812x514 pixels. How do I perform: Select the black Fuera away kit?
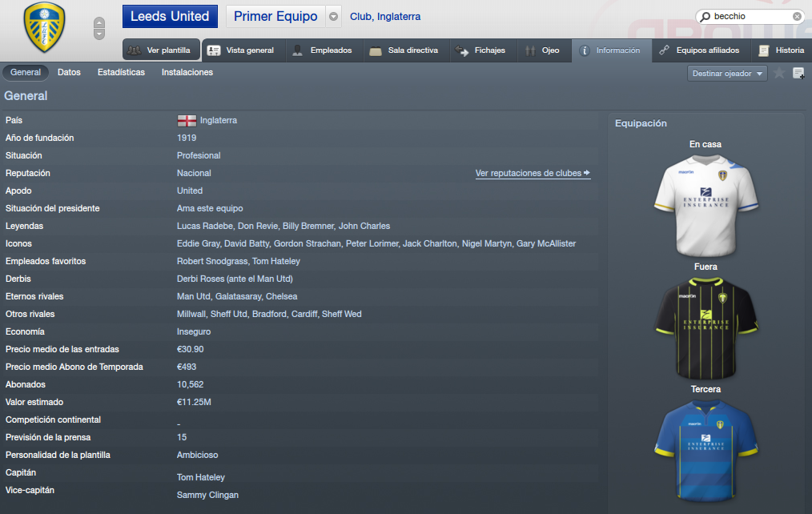pos(705,328)
